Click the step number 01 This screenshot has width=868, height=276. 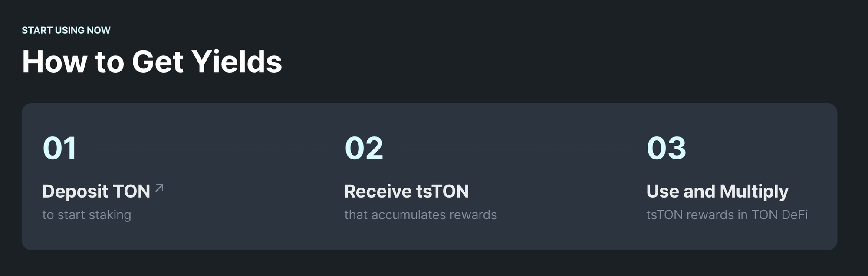pyautogui.click(x=60, y=148)
